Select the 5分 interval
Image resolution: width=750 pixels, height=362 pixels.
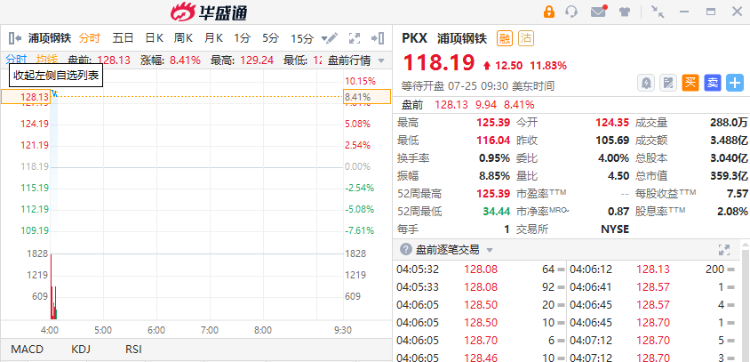[x=270, y=38]
